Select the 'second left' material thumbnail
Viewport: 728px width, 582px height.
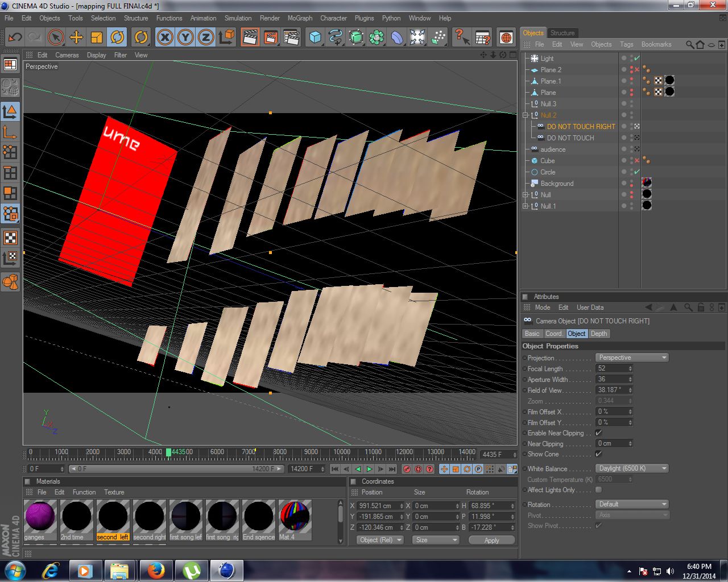pos(113,517)
